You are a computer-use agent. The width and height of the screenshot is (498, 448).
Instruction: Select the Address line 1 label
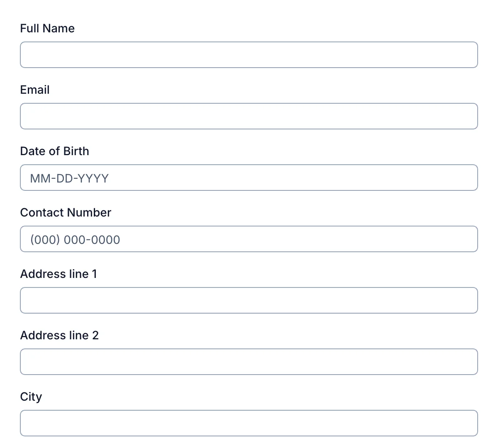tap(59, 274)
